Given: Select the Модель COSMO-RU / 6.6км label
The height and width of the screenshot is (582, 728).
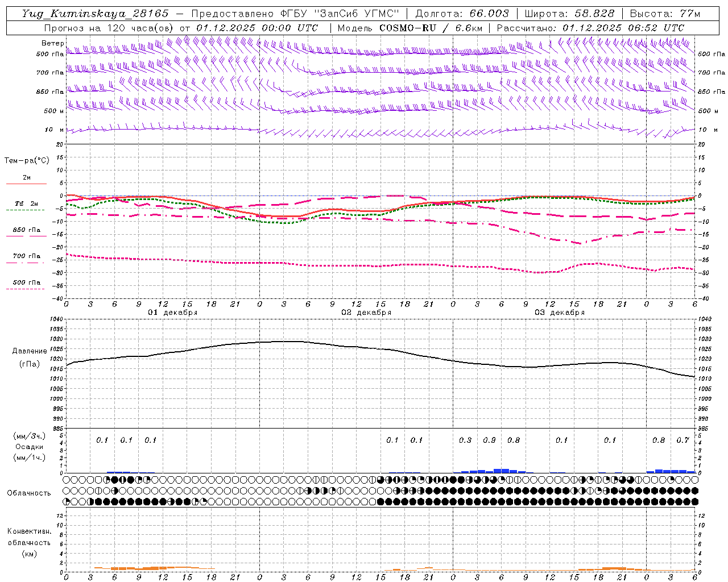Looking at the screenshot, I should (410, 28).
